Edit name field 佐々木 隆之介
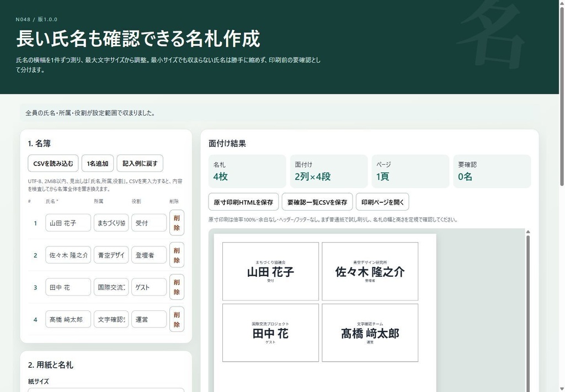Screen dimensions: 565x392 (x=68, y=255)
